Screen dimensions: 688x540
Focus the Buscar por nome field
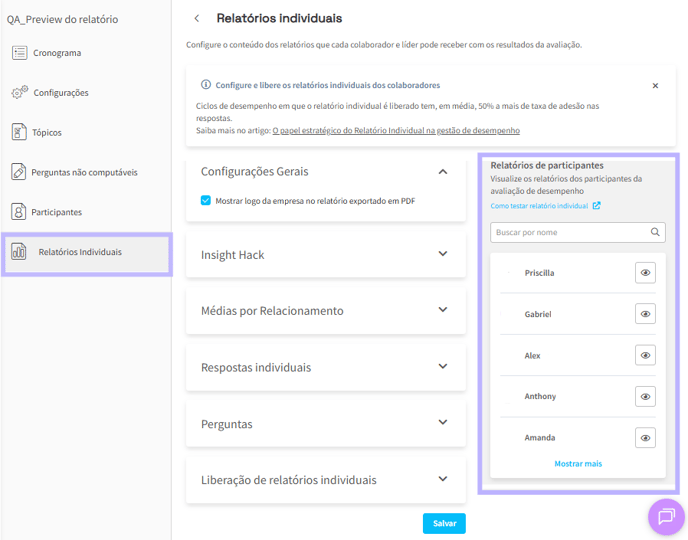pyautogui.click(x=577, y=232)
